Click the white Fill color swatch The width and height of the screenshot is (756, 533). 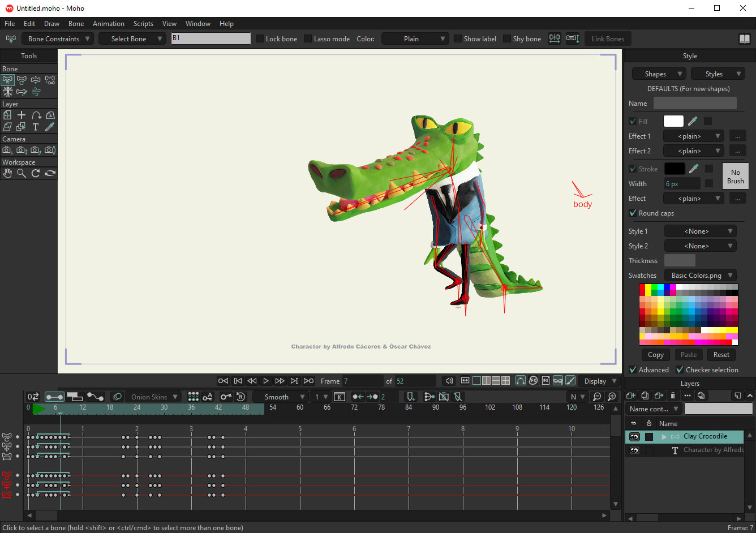tap(673, 121)
